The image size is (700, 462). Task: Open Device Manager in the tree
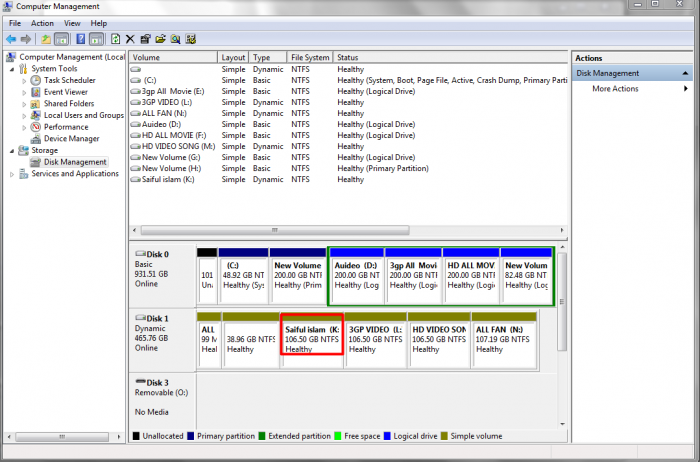pyautogui.click(x=71, y=138)
